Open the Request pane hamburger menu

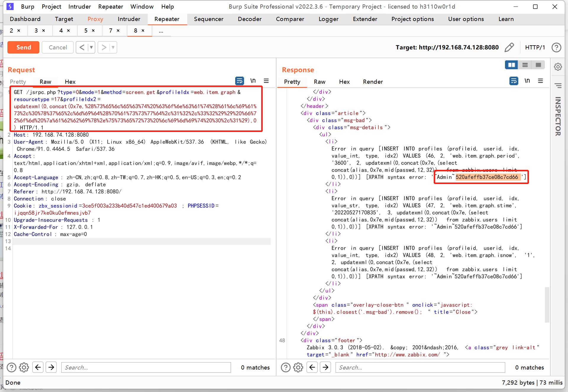click(x=266, y=81)
